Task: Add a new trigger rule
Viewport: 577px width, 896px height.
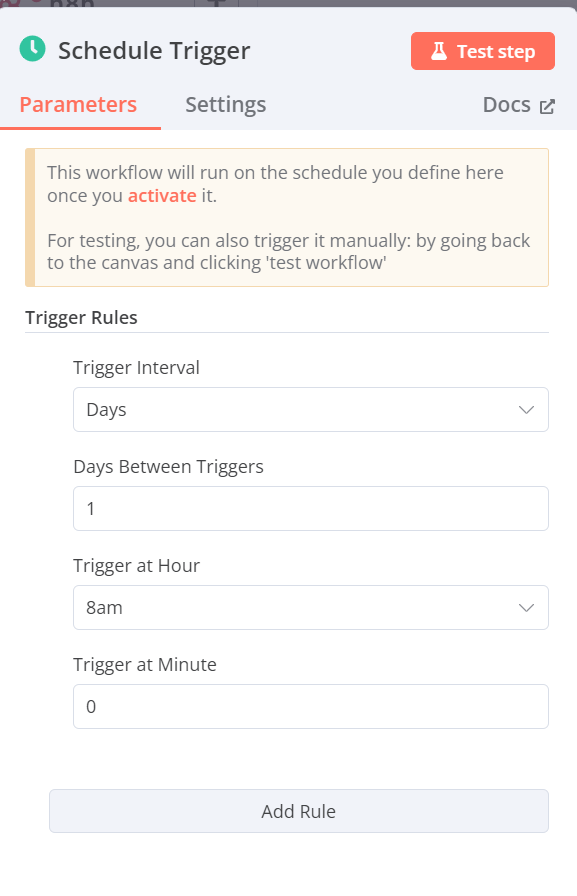Action: [x=299, y=811]
